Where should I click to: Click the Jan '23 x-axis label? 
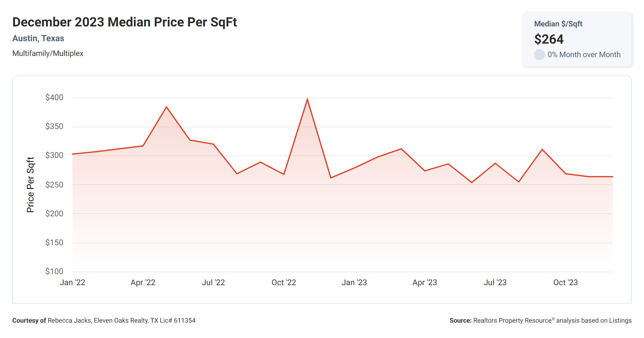354,282
